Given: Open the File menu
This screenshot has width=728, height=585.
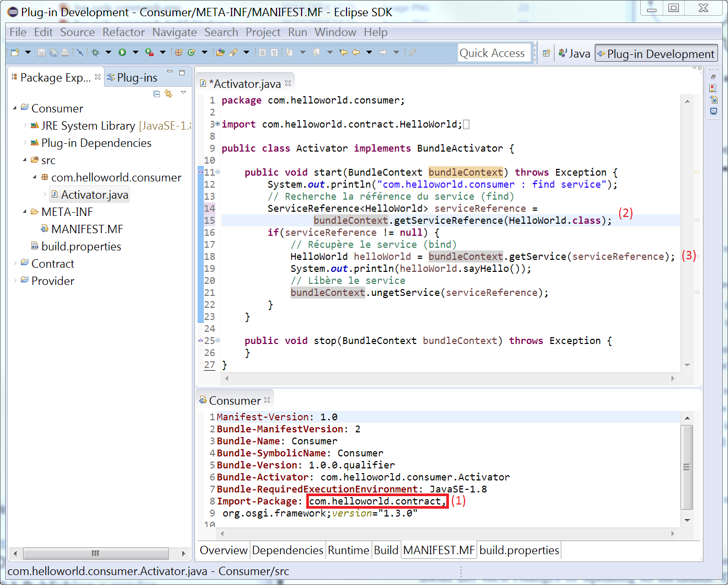Looking at the screenshot, I should [x=18, y=32].
